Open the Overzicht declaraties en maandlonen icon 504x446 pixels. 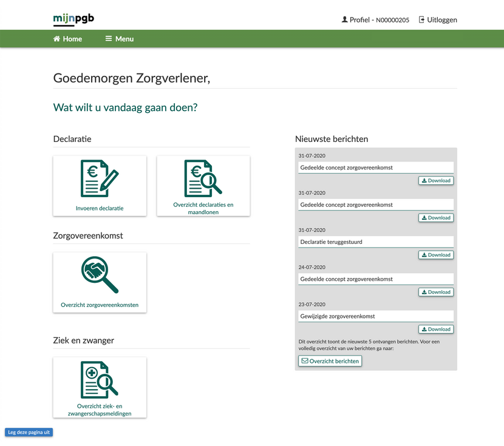coord(203,177)
